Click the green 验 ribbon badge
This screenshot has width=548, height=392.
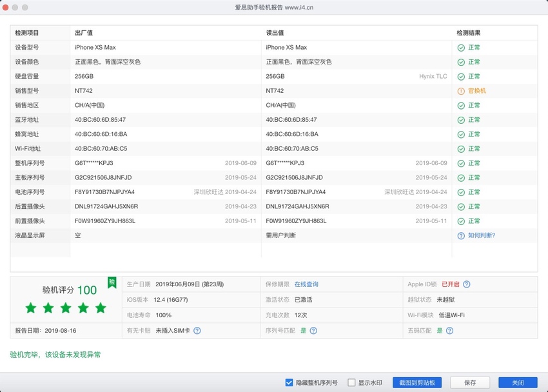(112, 282)
